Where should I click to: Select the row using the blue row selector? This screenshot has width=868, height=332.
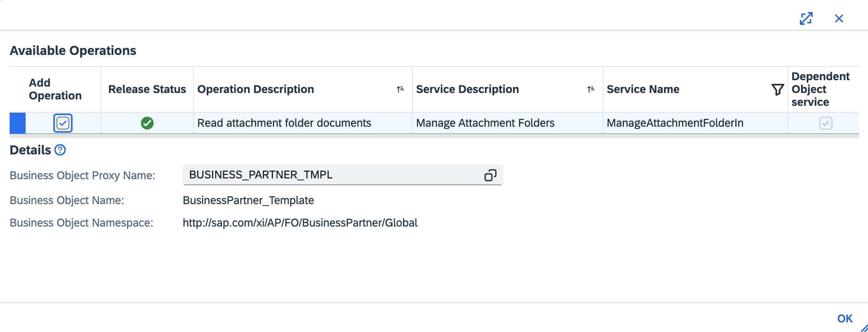18,123
